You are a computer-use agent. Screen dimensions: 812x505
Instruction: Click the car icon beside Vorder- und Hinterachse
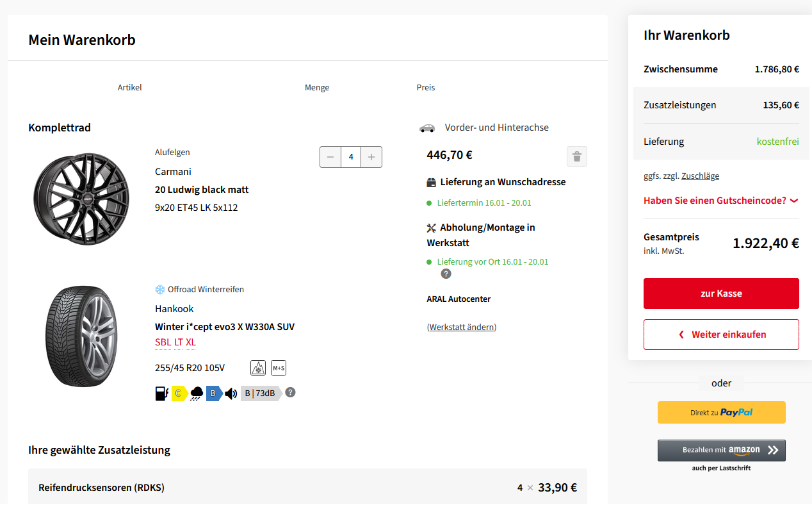coord(427,128)
